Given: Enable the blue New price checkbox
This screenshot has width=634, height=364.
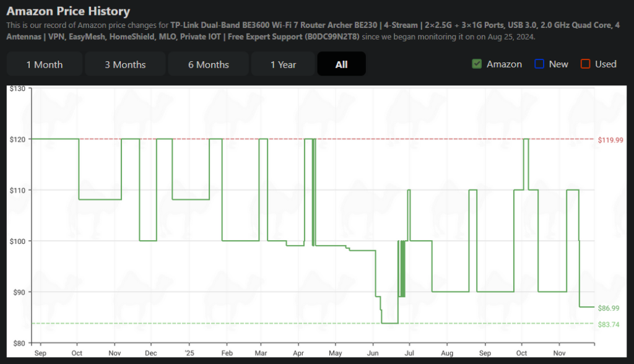Looking at the screenshot, I should 539,64.
